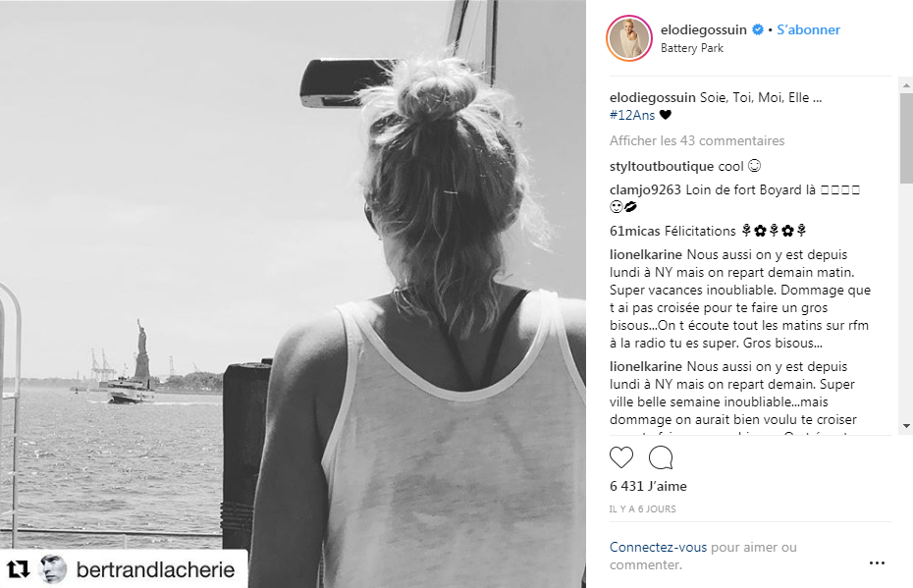Open clamjo9263 commenter profile

tap(645, 189)
